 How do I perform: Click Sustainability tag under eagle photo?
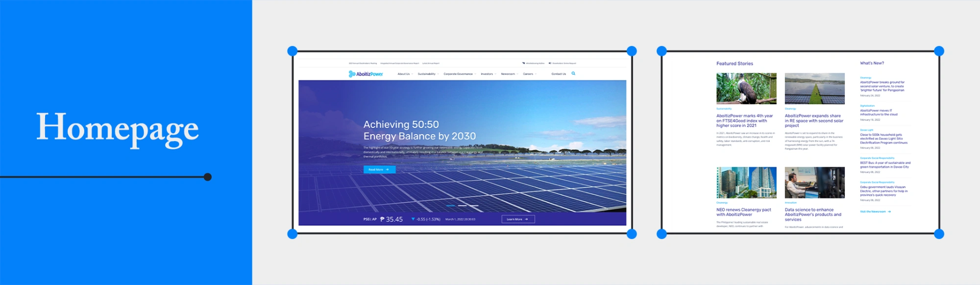click(x=724, y=109)
